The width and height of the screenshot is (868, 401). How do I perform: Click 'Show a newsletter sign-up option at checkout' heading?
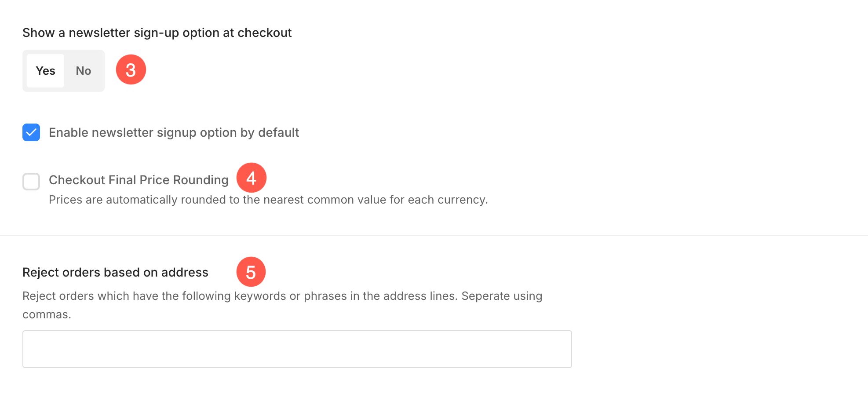click(x=157, y=33)
